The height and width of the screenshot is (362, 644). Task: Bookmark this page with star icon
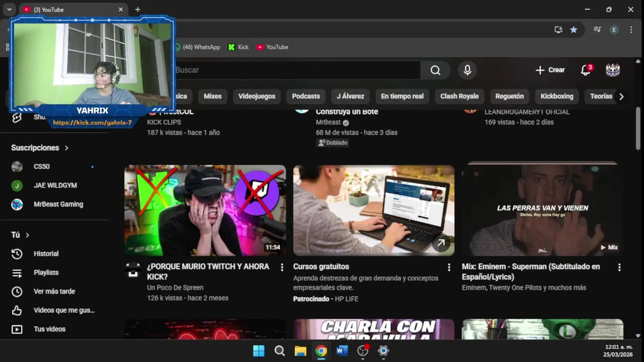tap(574, 30)
